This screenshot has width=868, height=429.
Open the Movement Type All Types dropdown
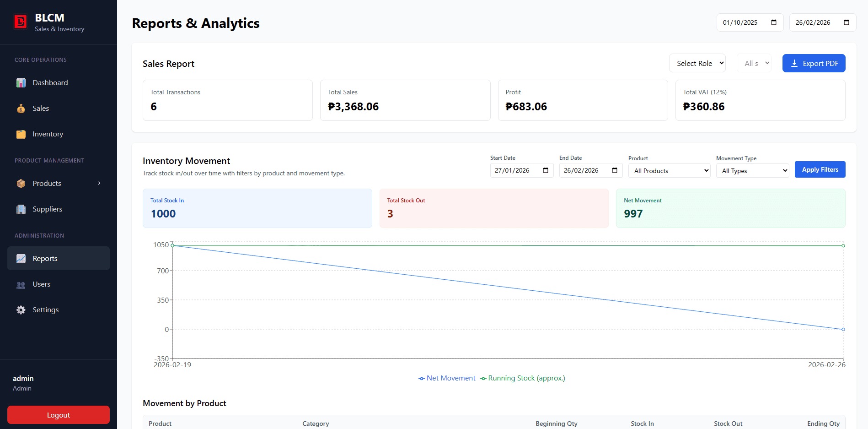coord(752,171)
